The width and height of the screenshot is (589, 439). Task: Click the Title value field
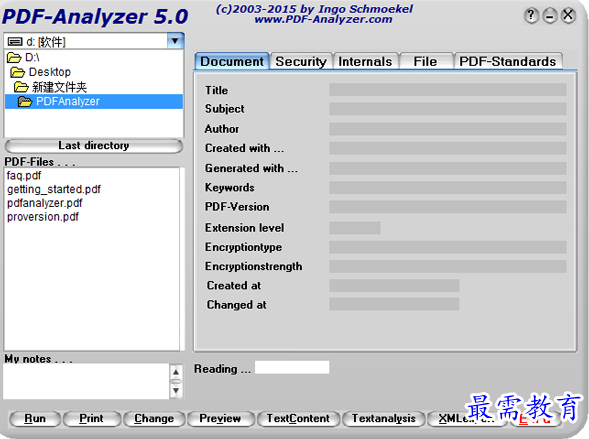448,90
